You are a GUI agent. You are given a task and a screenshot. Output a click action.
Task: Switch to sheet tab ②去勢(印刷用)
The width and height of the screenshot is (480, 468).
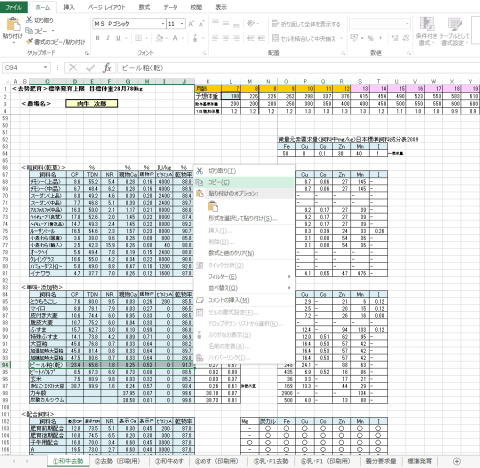point(117,461)
